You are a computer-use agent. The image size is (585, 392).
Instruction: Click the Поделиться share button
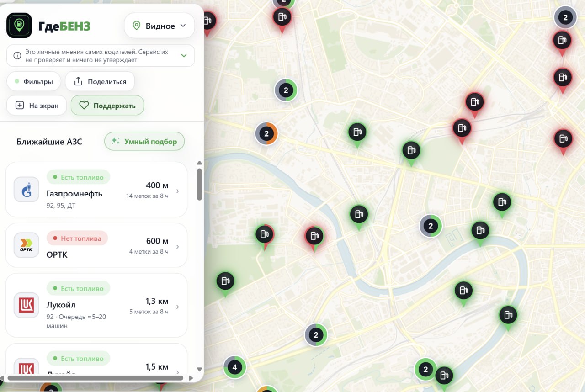coord(100,82)
